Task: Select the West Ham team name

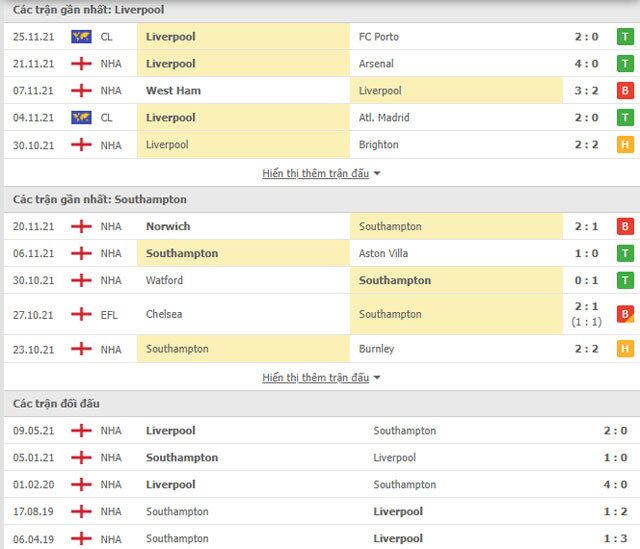Action: (x=174, y=91)
